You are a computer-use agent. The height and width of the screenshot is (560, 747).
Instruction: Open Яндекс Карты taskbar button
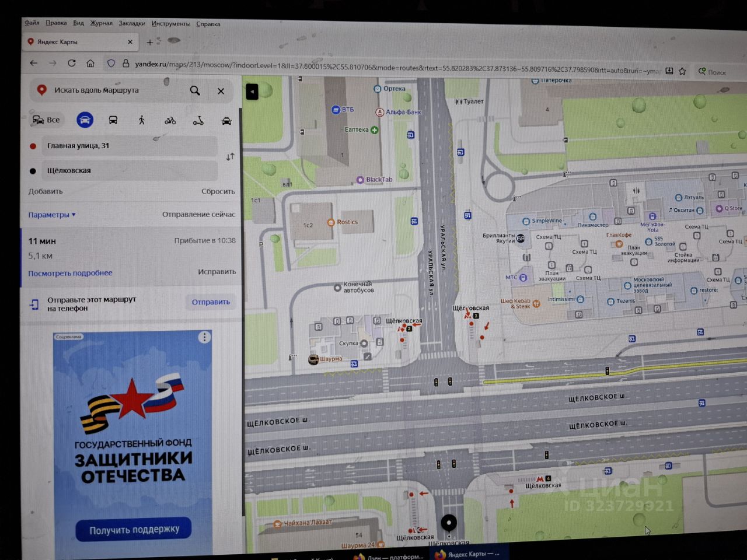tap(469, 554)
